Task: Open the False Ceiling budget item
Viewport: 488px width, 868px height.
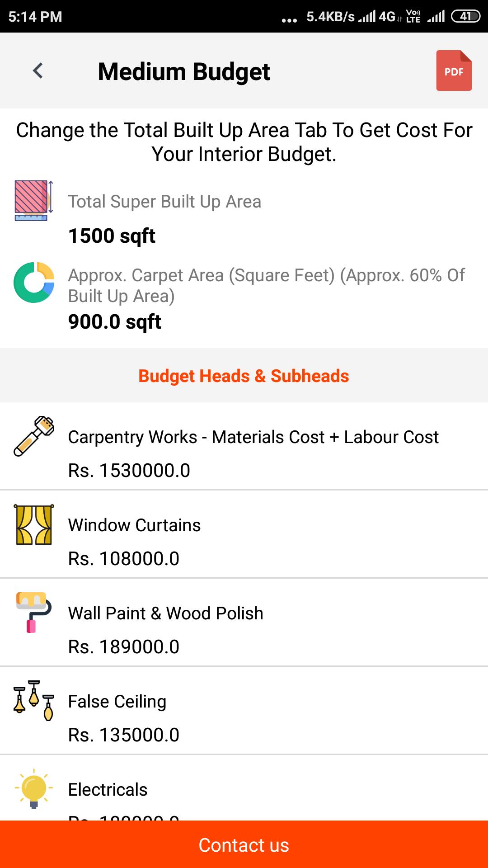Action: [117, 702]
